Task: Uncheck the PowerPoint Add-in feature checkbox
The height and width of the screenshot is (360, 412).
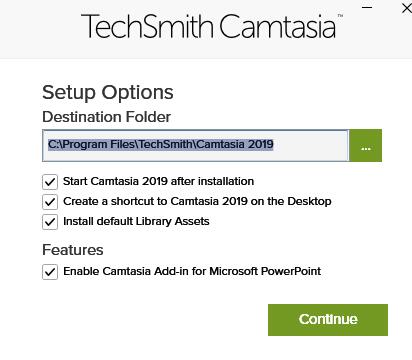Action: [50, 272]
